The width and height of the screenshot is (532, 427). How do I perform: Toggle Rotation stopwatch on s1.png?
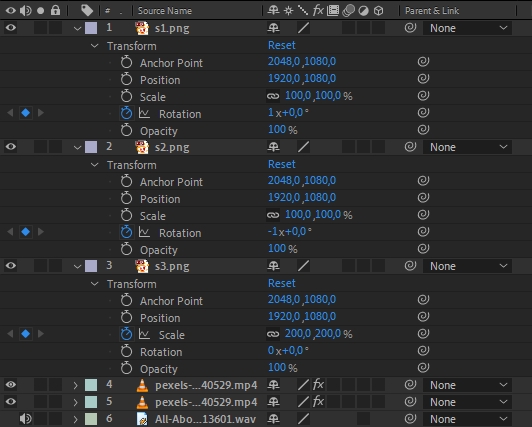[x=127, y=113]
